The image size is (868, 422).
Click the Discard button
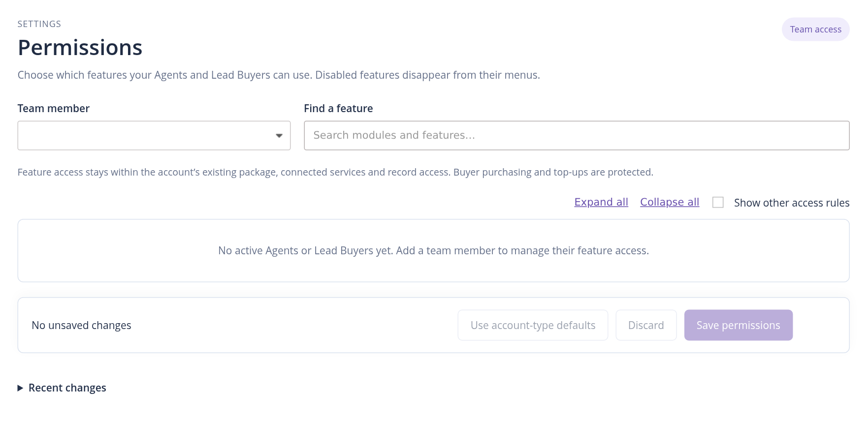point(646,325)
